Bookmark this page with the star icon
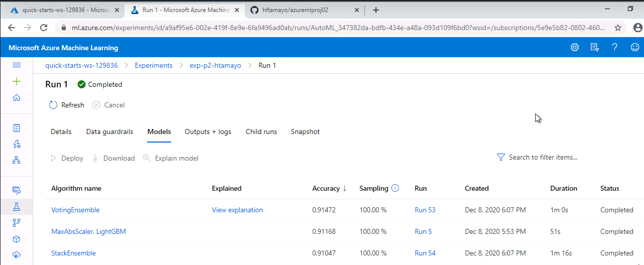644x265 pixels. tap(618, 28)
